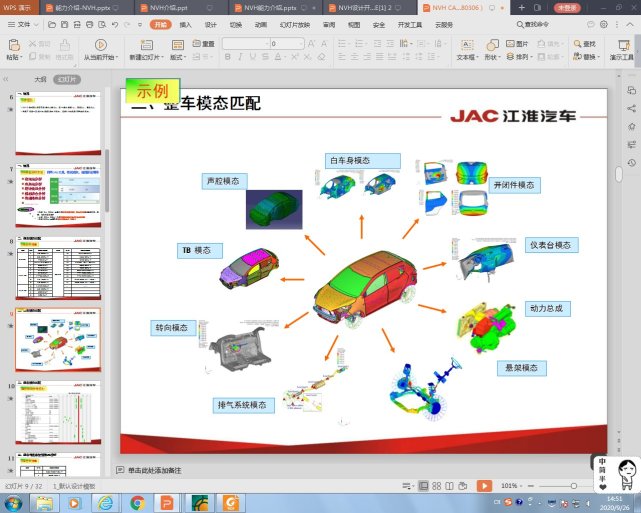Switch to the 设计 (Design) tab
The image size is (641, 513).
click(x=211, y=25)
